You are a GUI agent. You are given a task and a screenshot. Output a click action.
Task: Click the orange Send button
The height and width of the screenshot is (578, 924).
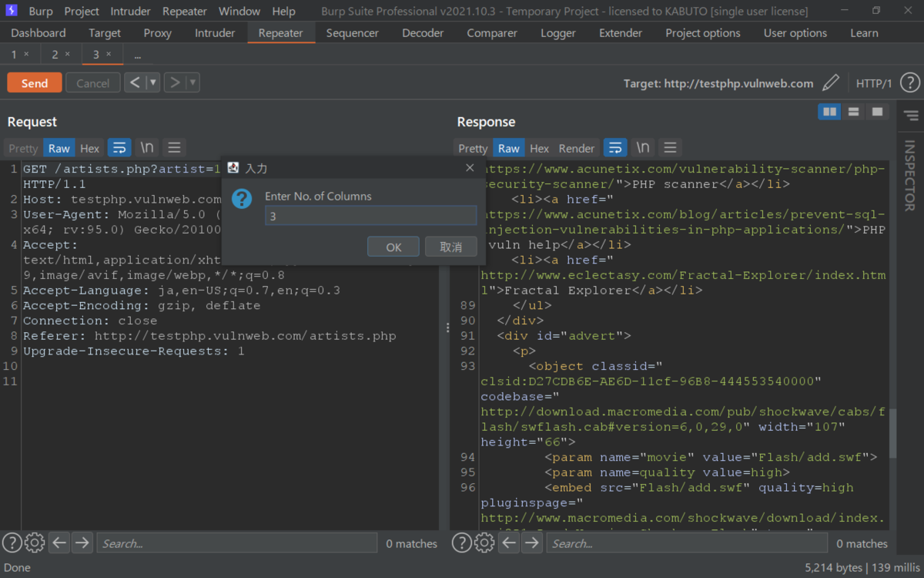click(x=34, y=83)
